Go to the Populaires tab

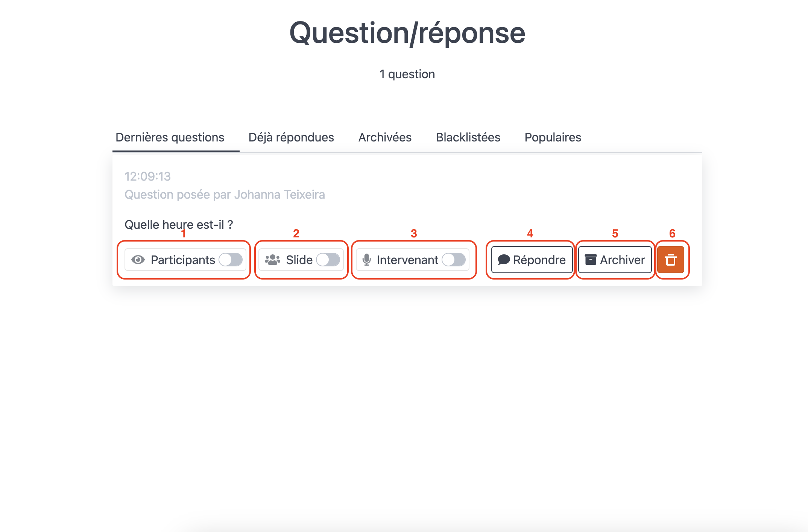[553, 137]
